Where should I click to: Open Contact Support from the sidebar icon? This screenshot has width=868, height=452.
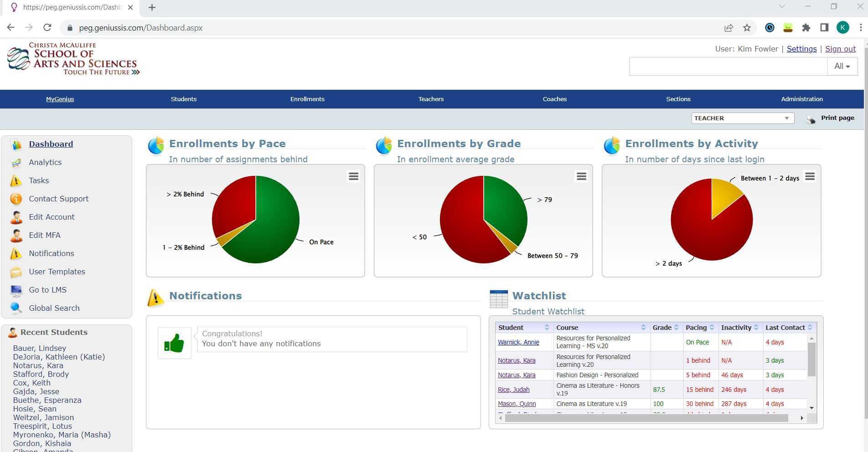16,199
